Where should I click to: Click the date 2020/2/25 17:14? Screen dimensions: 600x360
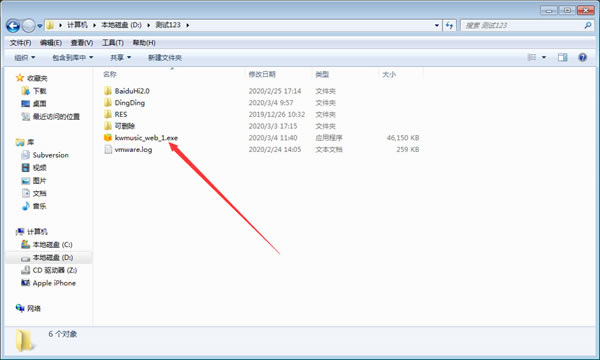[275, 91]
